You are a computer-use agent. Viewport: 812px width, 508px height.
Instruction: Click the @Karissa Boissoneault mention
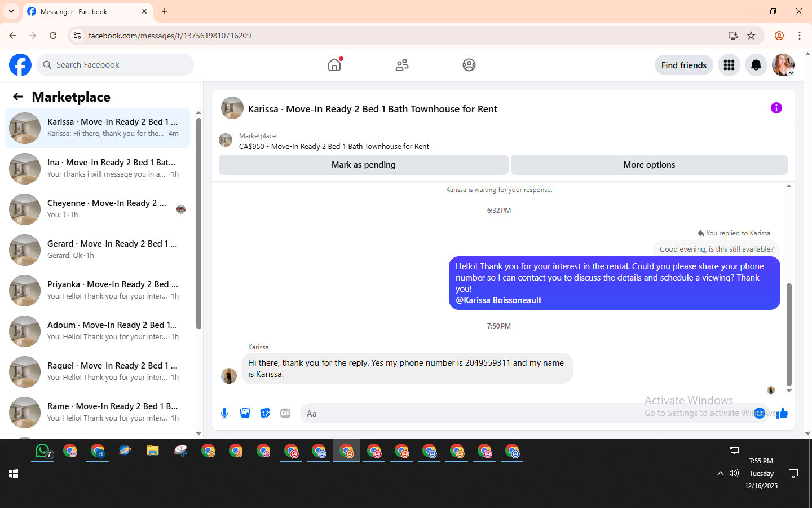(498, 300)
